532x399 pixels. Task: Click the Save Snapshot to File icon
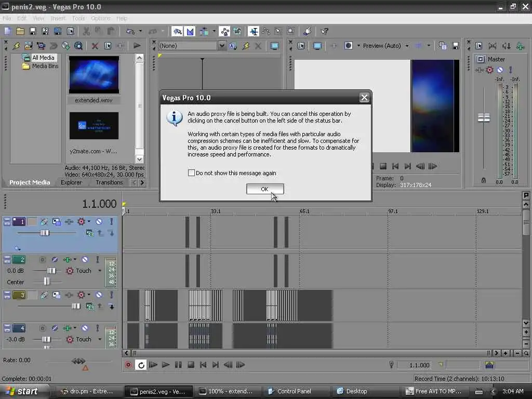456,46
